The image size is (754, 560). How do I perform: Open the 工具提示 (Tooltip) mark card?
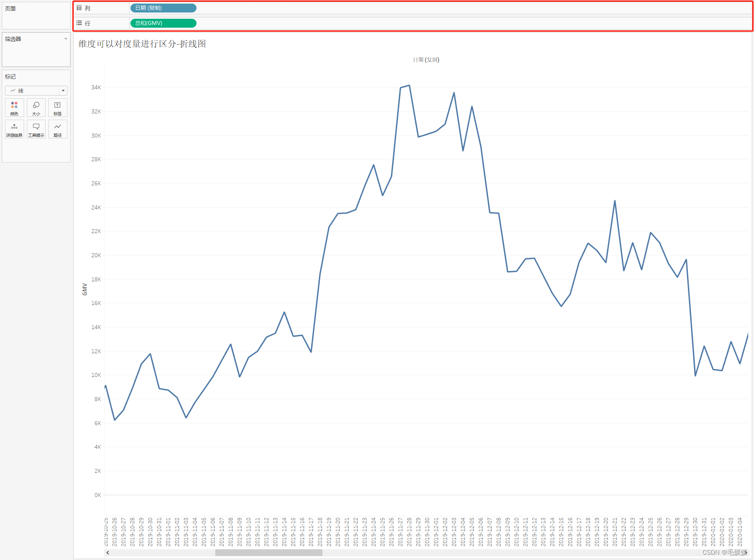[36, 129]
